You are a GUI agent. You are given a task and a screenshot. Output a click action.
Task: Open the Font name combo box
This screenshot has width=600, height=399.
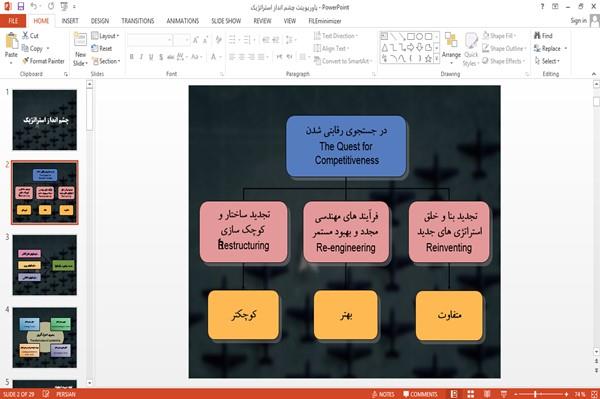click(x=149, y=39)
